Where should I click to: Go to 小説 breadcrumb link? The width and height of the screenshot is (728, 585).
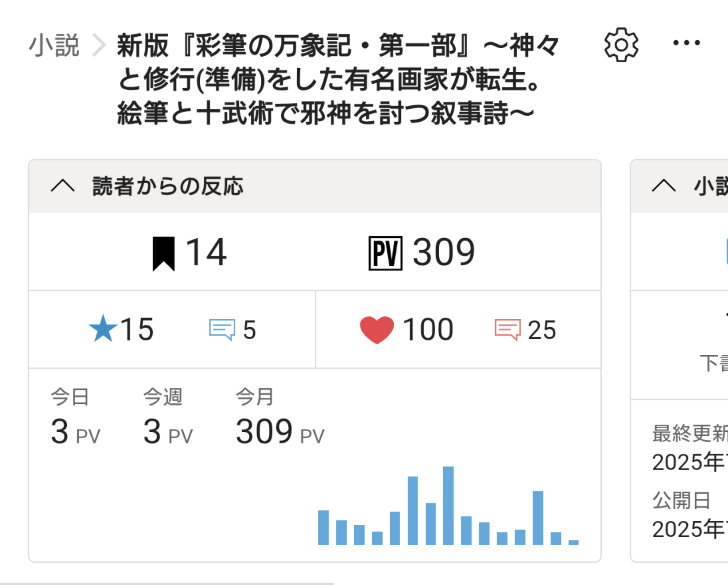point(54,45)
